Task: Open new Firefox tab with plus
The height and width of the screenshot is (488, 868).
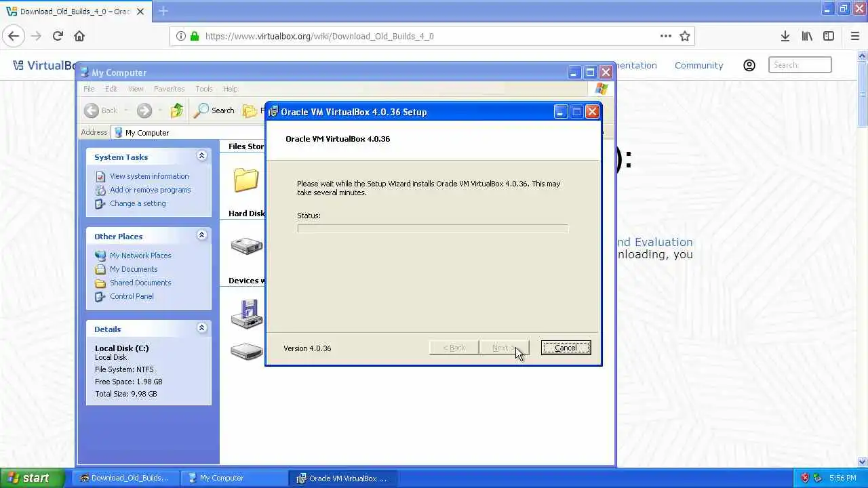Action: pyautogui.click(x=163, y=11)
